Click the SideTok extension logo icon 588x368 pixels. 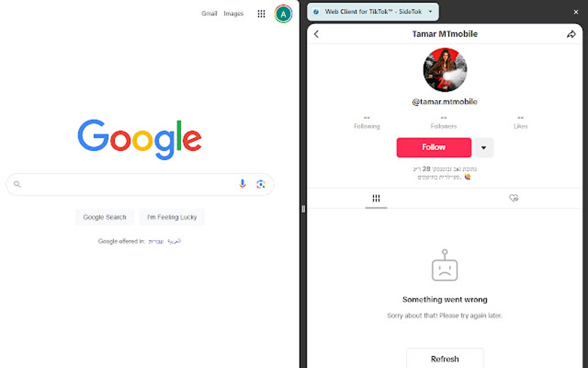tap(316, 12)
